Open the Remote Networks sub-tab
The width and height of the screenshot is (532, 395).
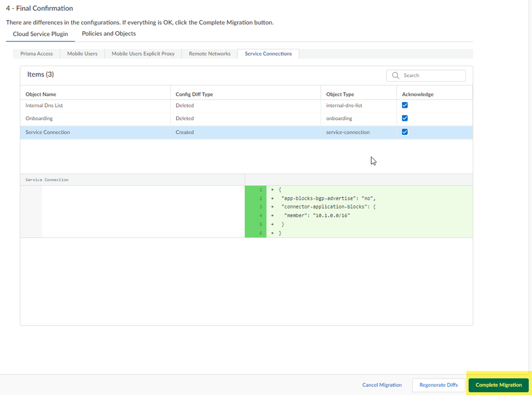point(209,54)
